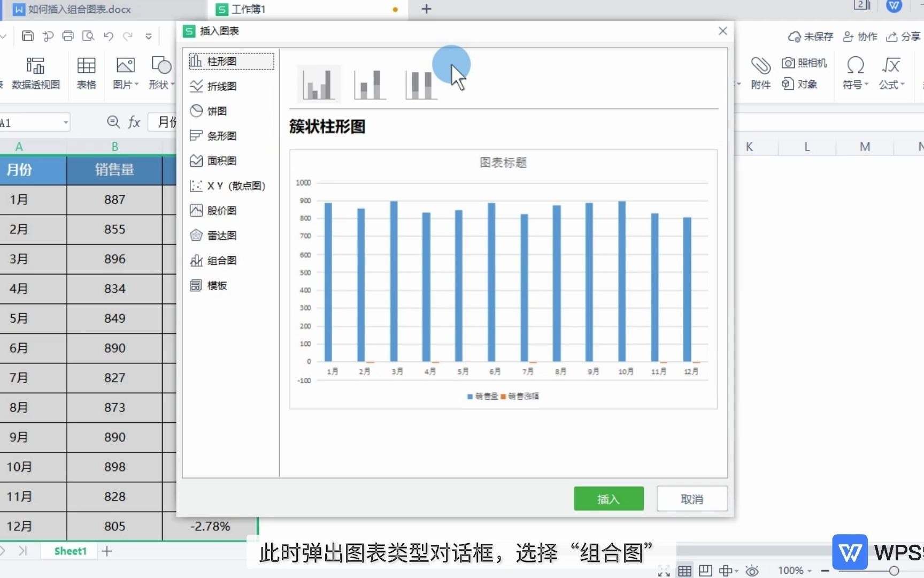Switch to normal view icon in status bar
Viewport: 924px width, 578px height.
(684, 571)
